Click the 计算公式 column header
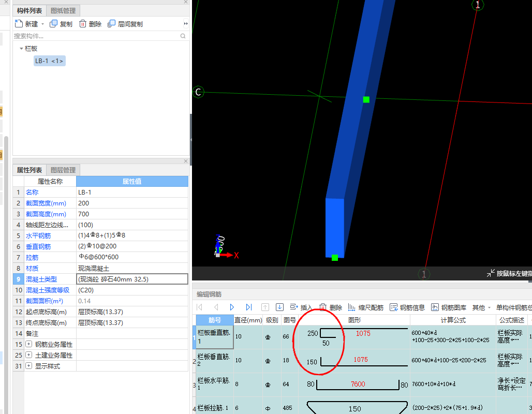Image resolution: width=532 pixels, height=414 pixels. [453, 320]
